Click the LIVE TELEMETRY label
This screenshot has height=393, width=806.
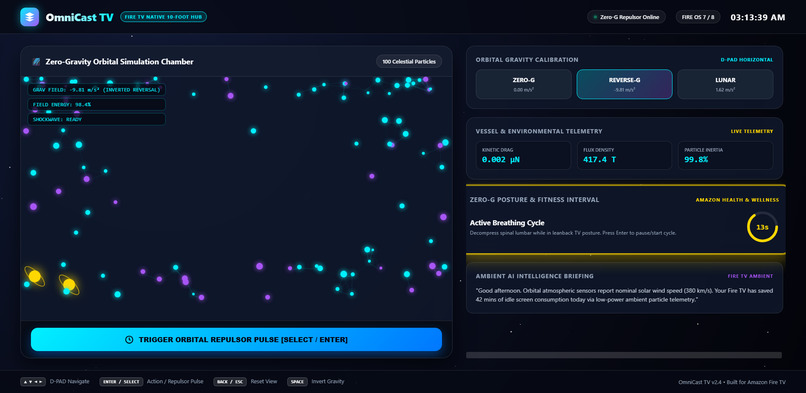[752, 132]
